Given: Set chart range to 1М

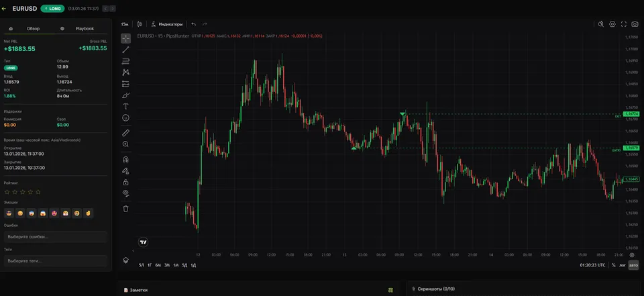Looking at the screenshot, I should (x=176, y=266).
